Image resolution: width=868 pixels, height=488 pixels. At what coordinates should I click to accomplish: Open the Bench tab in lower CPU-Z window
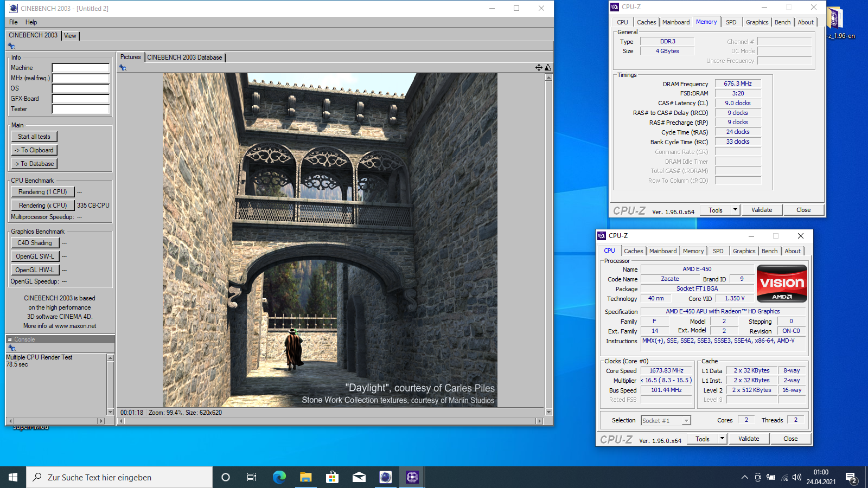[x=769, y=251]
